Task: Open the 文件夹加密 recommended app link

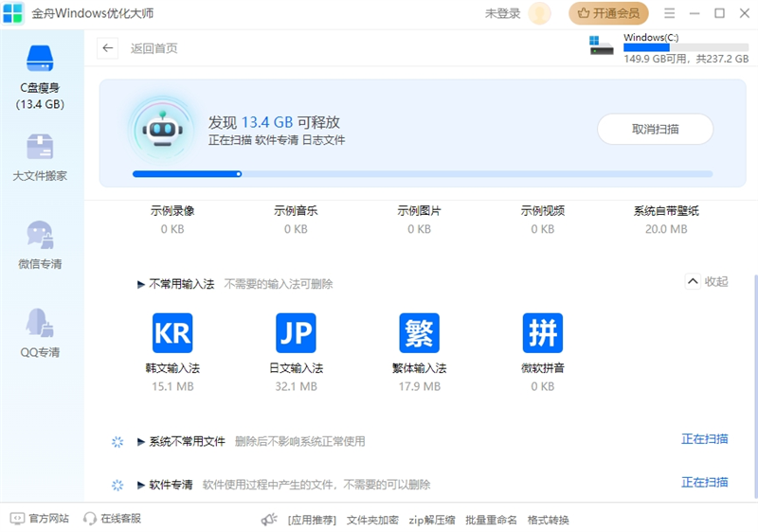Action: point(372,520)
